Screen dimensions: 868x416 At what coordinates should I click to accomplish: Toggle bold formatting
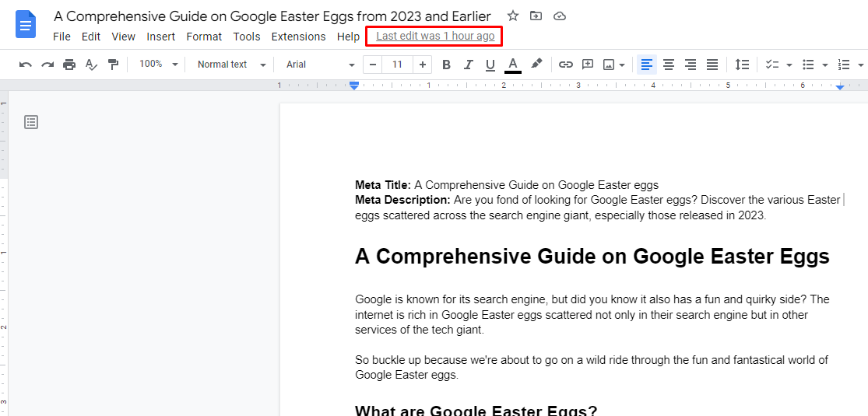[x=446, y=65]
